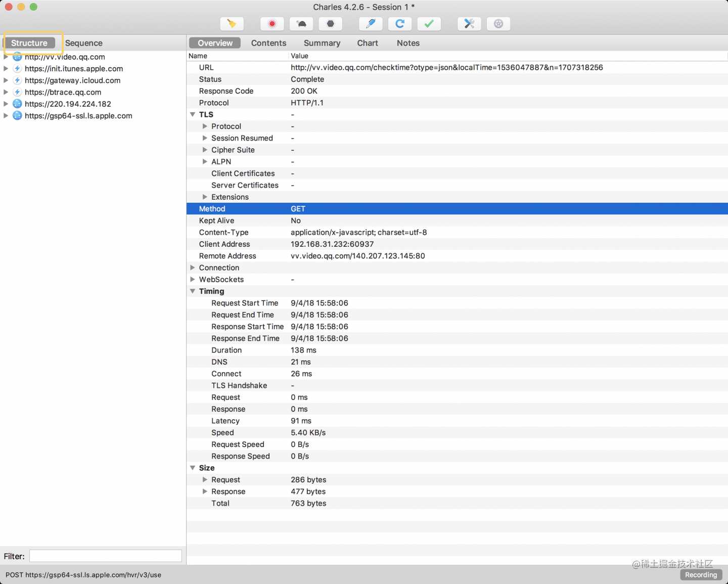The image size is (728, 584).
Task: Click the pen compose request icon
Action: click(371, 24)
